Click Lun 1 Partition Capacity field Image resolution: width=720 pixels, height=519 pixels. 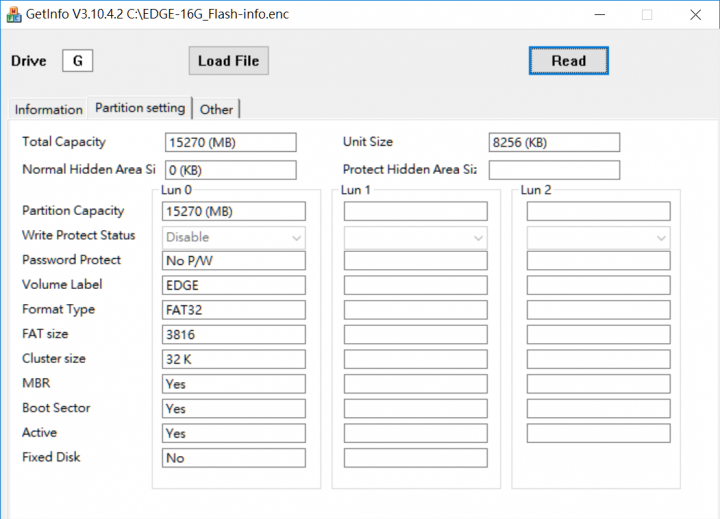(x=416, y=211)
